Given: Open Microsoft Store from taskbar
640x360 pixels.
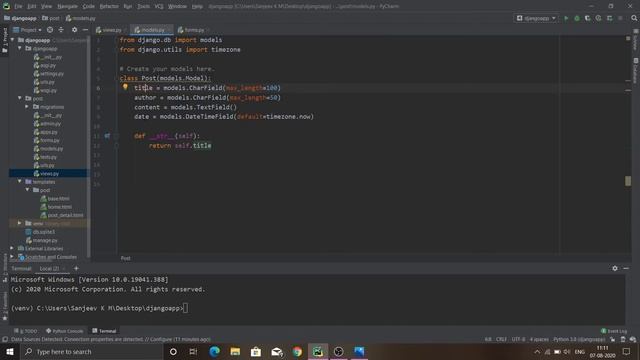Looking at the screenshot, I should (256, 351).
